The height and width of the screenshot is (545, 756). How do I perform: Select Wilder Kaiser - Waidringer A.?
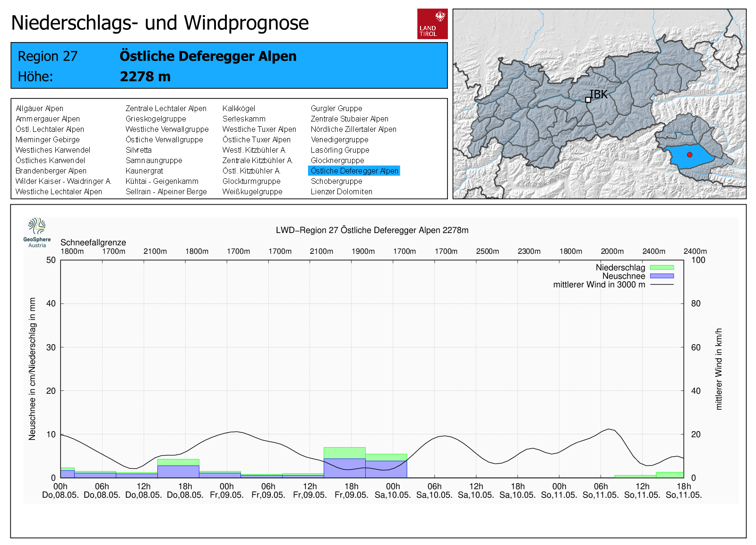(63, 181)
